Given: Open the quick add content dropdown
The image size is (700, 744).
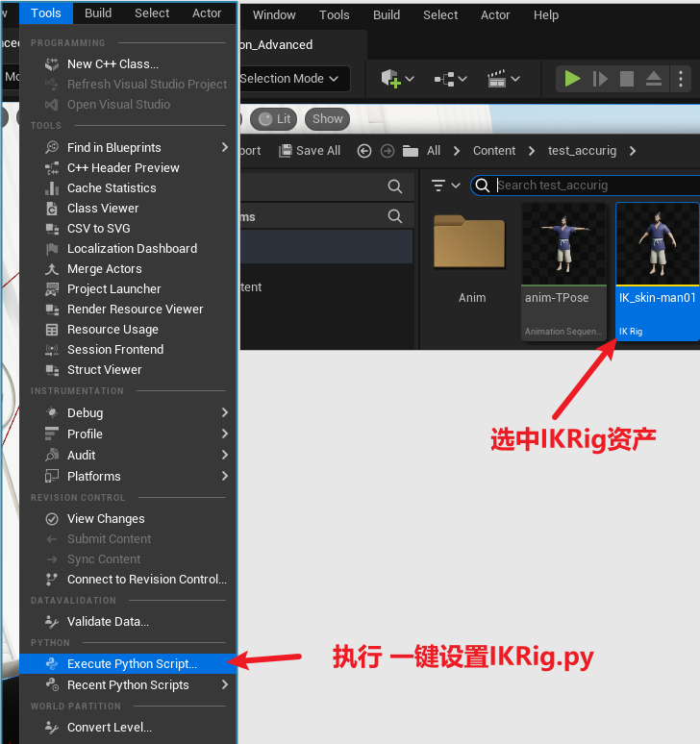Looking at the screenshot, I should click(397, 79).
